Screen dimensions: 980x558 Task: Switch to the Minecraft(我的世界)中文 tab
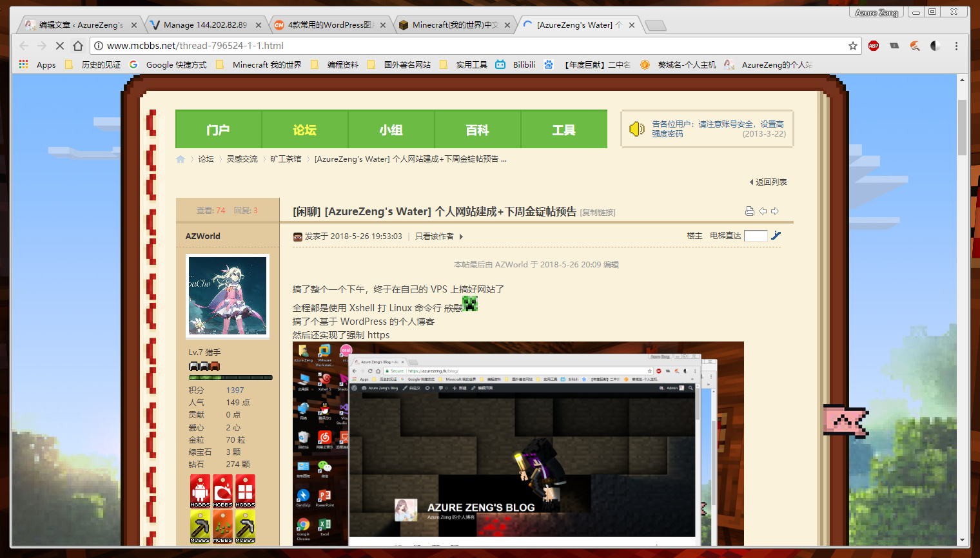pos(454,25)
